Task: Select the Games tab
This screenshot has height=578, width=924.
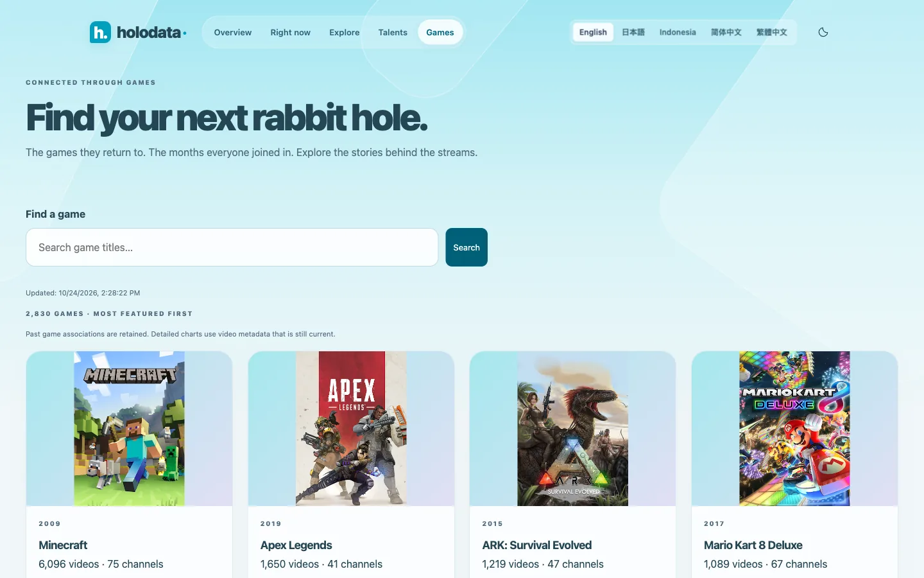Action: (440, 32)
